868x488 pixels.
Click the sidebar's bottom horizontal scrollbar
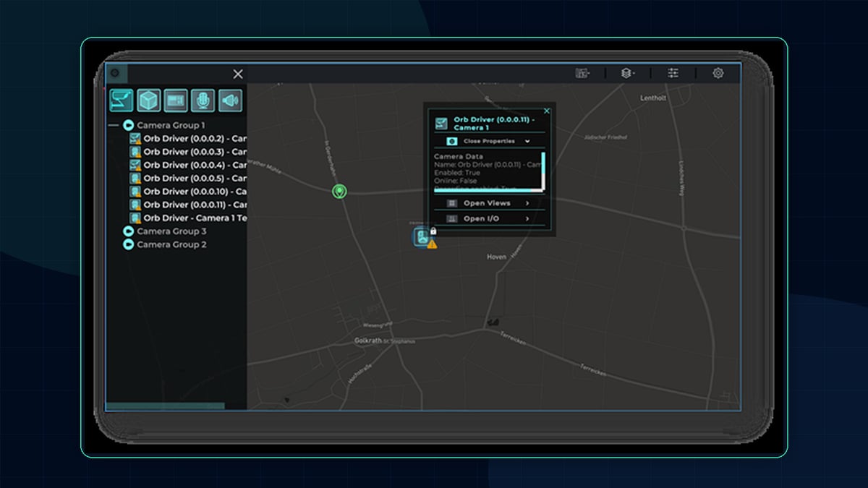point(165,406)
